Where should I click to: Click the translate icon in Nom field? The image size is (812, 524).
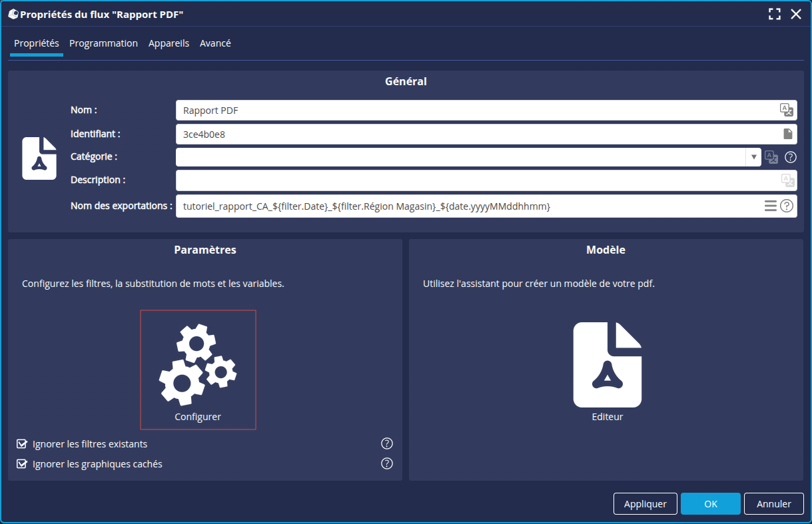(x=787, y=111)
